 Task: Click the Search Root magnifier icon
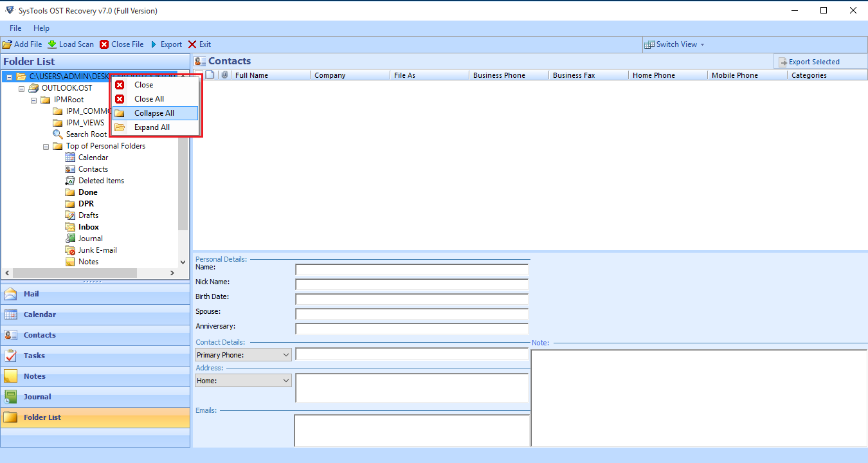(58, 134)
